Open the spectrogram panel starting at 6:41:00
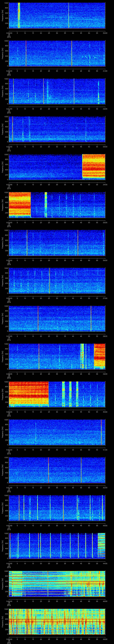 pyautogui.click(x=57, y=470)
